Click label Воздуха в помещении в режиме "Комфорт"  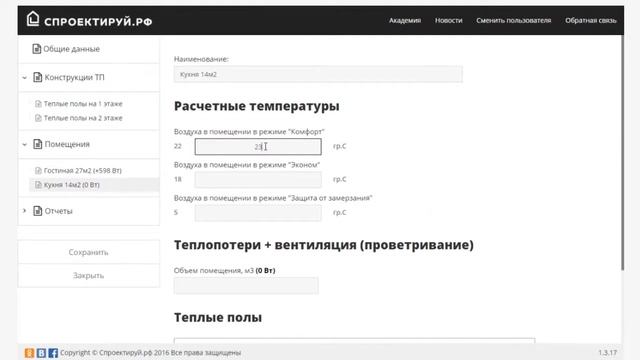[249, 132]
